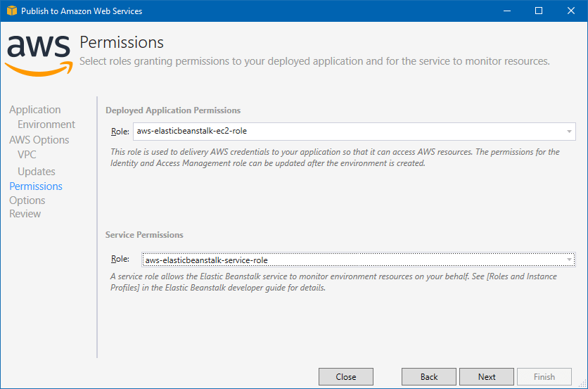Go to the Environment step in sidebar
The image size is (588, 389).
pos(46,125)
